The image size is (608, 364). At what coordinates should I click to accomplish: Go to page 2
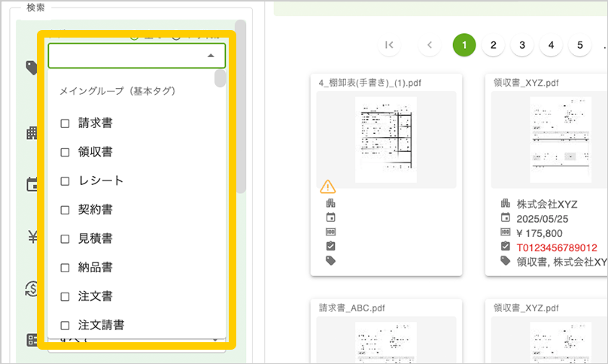tap(493, 45)
